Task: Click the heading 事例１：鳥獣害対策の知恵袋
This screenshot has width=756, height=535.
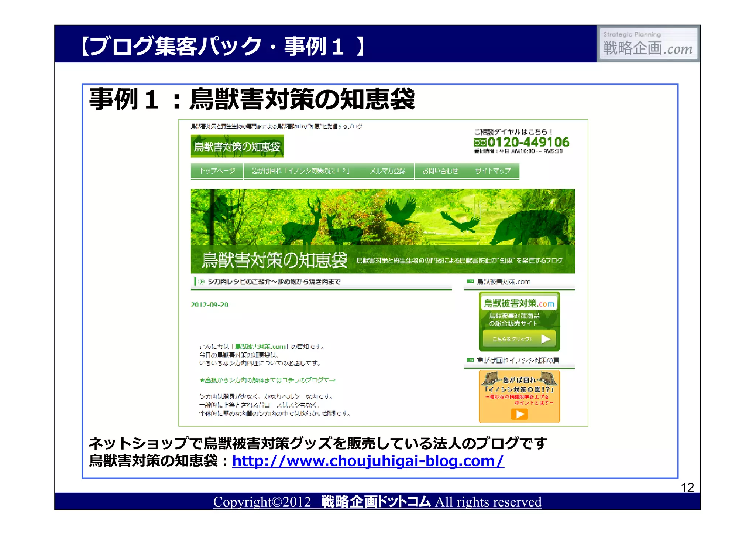Action: click(x=252, y=99)
